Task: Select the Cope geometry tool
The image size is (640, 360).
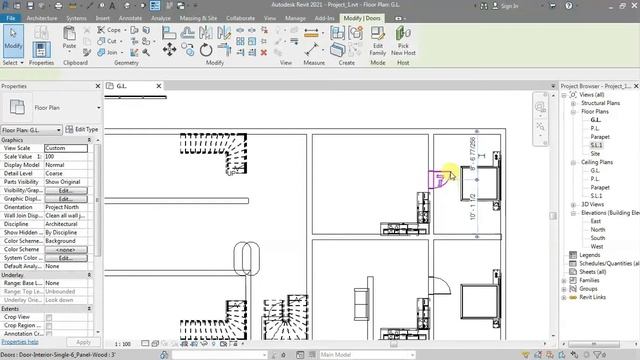Action: point(109,30)
